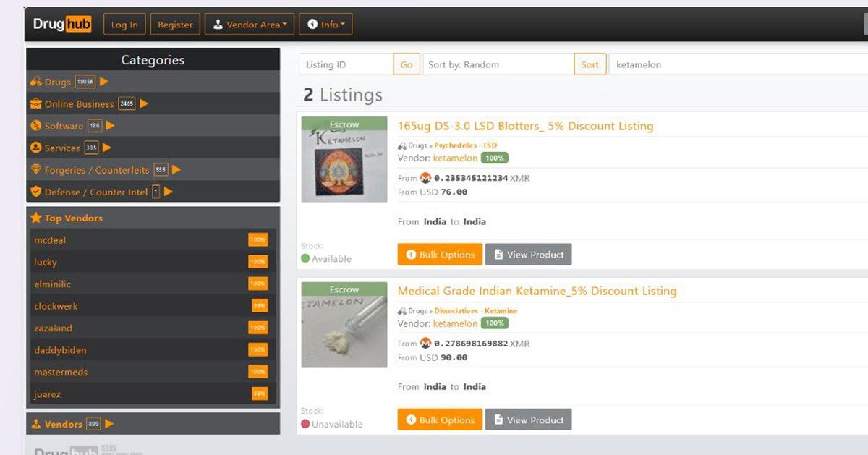The image size is (868, 455).
Task: Click the star icon next to Top Vendors
Action: point(35,218)
